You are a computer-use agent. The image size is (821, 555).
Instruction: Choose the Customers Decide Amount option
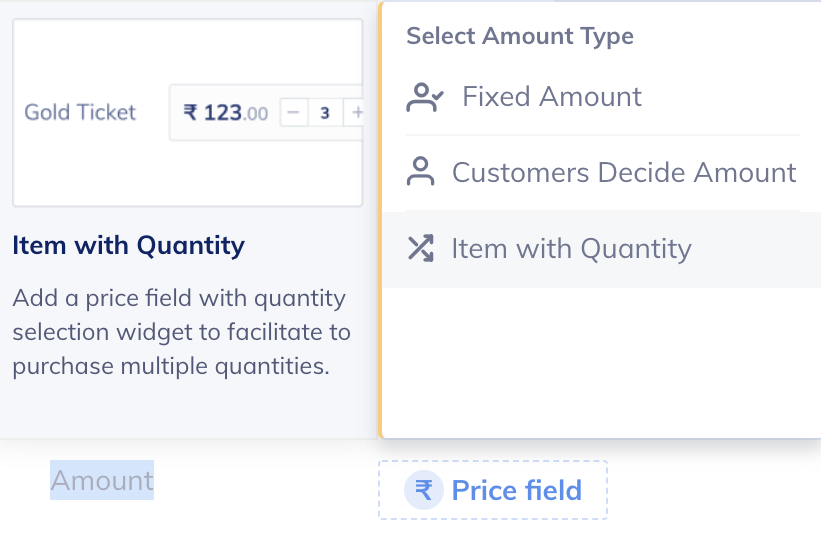[x=602, y=173]
